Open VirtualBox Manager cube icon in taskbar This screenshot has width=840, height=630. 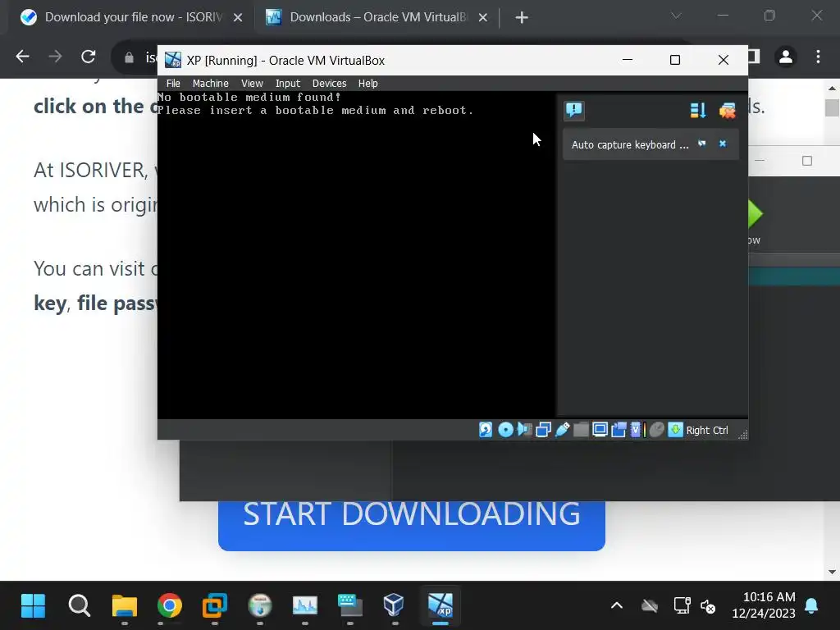[x=395, y=605]
